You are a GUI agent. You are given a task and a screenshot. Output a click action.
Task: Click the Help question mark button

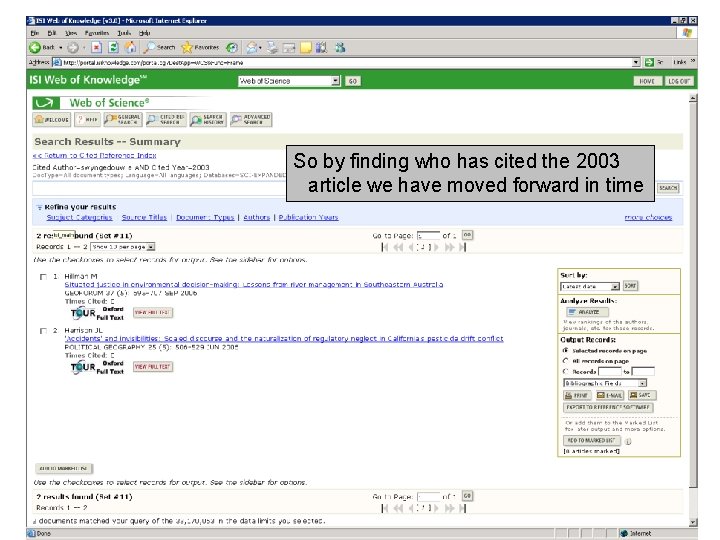click(x=87, y=119)
